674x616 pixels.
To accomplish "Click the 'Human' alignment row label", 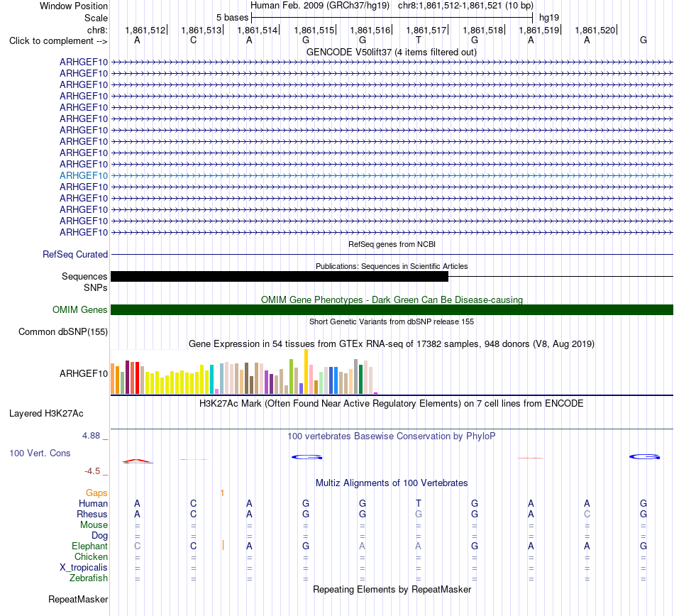I will pos(93,503).
